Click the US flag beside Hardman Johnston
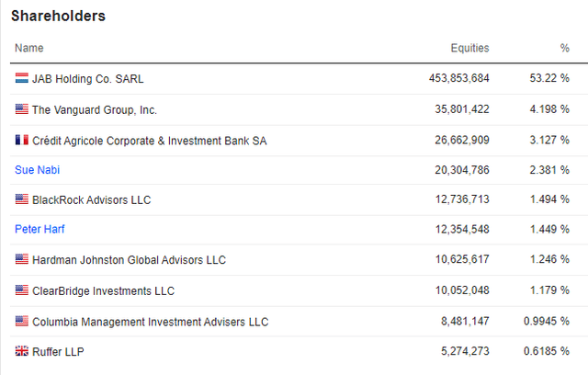The height and width of the screenshot is (375, 588). pos(22,260)
